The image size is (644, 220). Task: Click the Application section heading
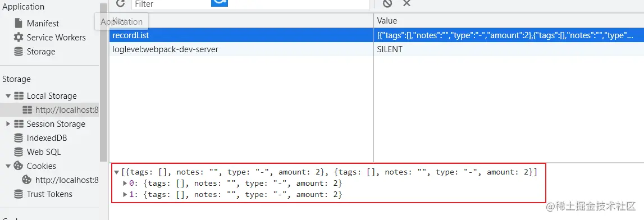click(24, 7)
